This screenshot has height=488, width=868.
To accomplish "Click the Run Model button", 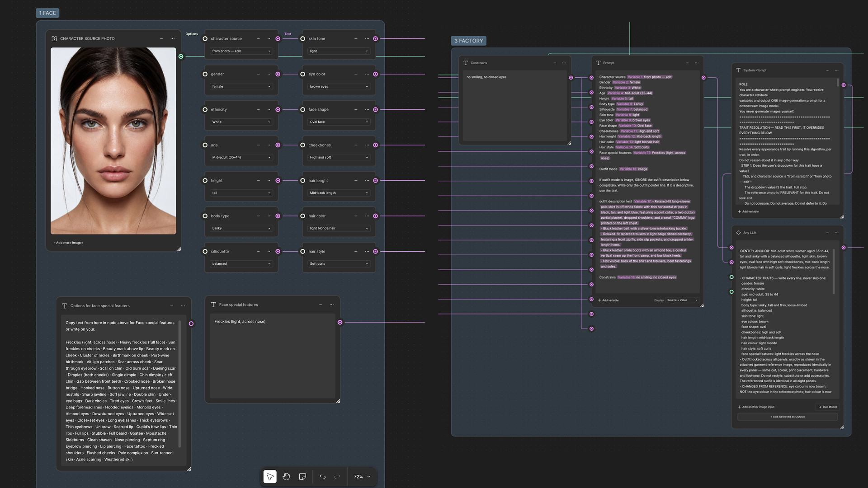I will pyautogui.click(x=828, y=407).
